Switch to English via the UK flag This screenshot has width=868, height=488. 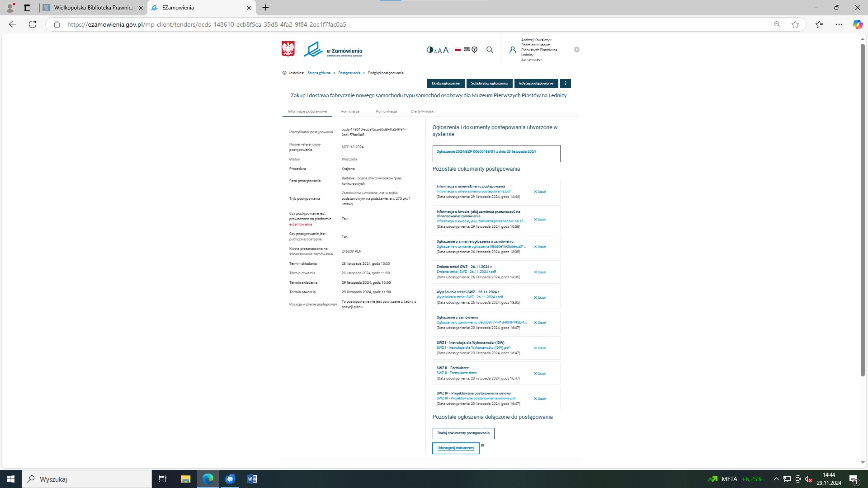(467, 49)
